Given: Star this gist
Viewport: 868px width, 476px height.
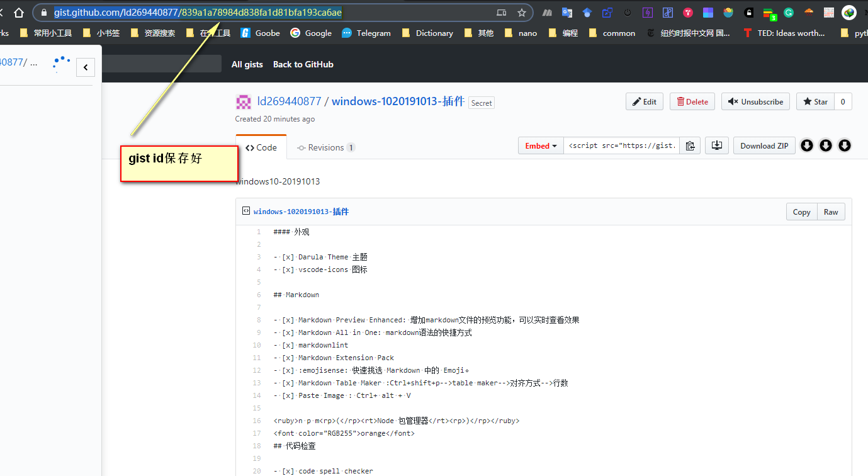Looking at the screenshot, I should point(815,101).
